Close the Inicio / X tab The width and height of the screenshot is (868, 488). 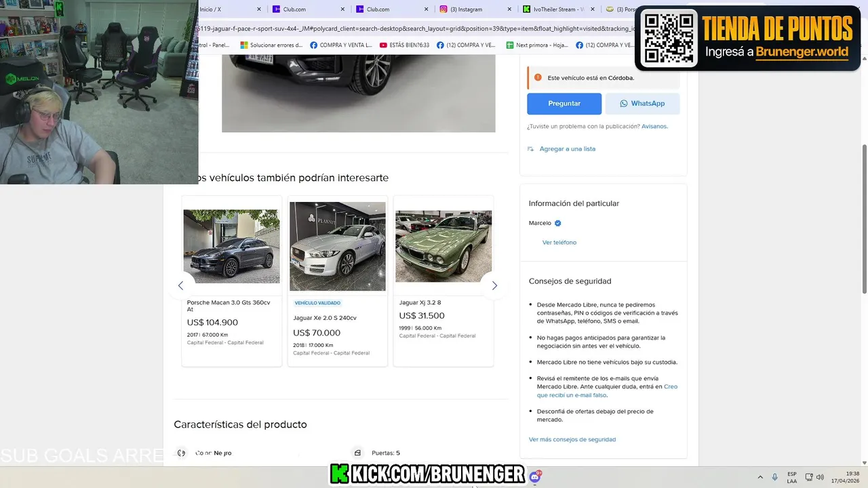point(259,9)
